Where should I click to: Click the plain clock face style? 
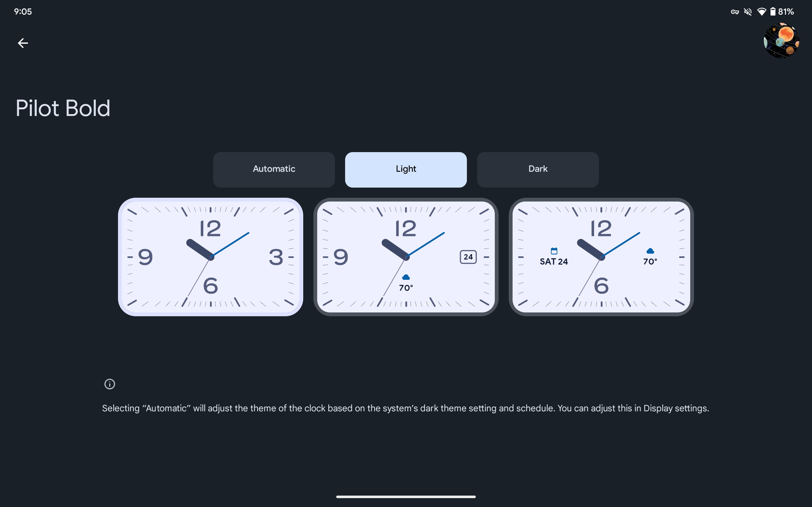click(210, 257)
